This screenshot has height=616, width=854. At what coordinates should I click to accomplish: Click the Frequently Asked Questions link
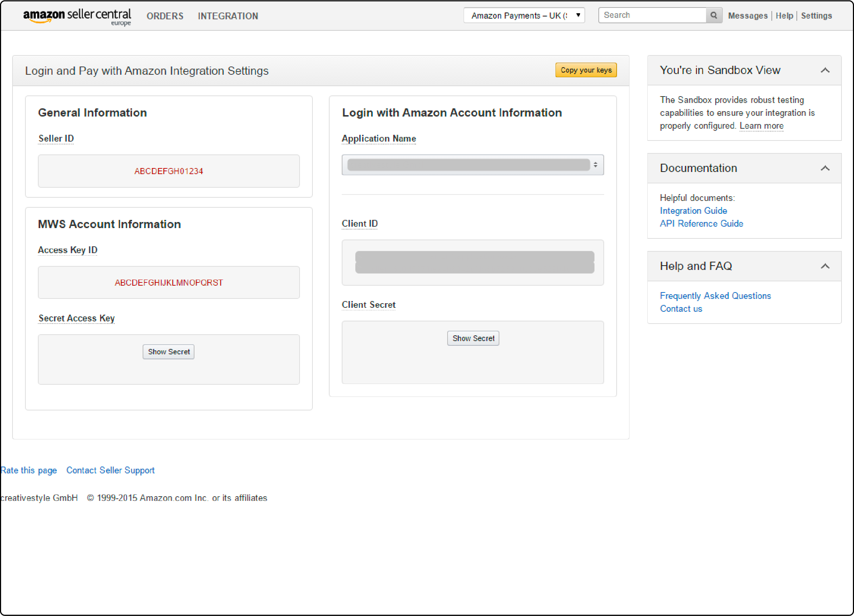tap(715, 295)
